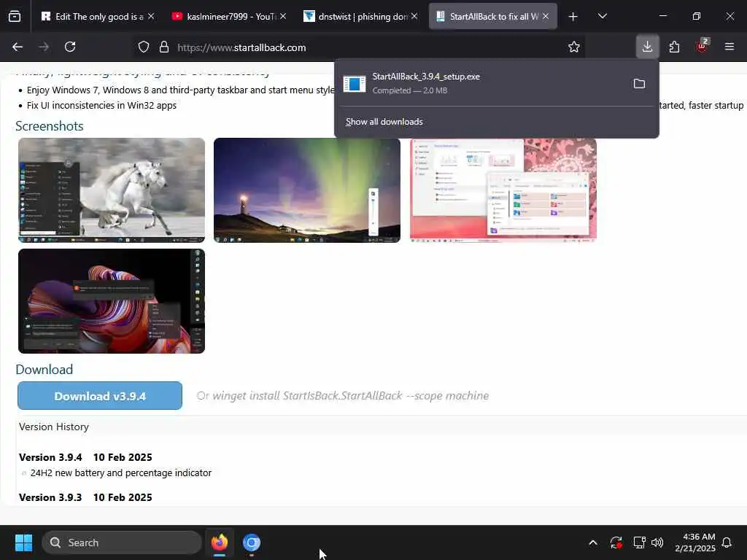Open the volume speaker tray icon
Screen dimensions: 747x560
click(x=657, y=542)
